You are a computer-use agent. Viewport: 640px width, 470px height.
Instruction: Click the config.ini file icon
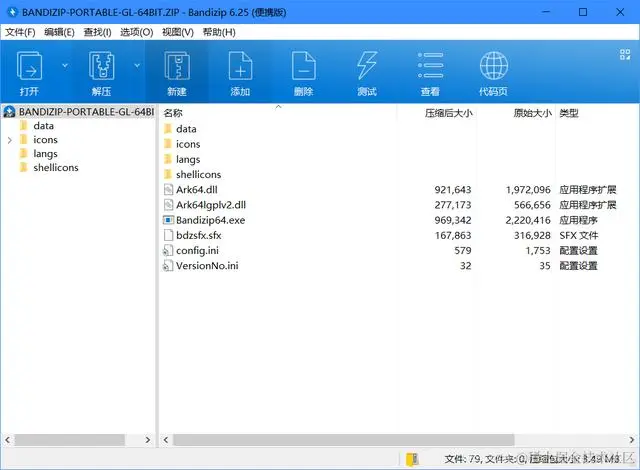coord(168,251)
